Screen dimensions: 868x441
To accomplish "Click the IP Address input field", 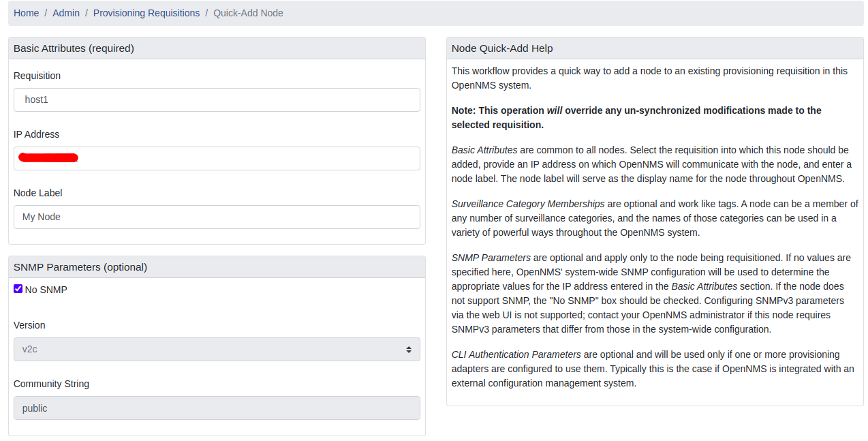I will [x=217, y=158].
